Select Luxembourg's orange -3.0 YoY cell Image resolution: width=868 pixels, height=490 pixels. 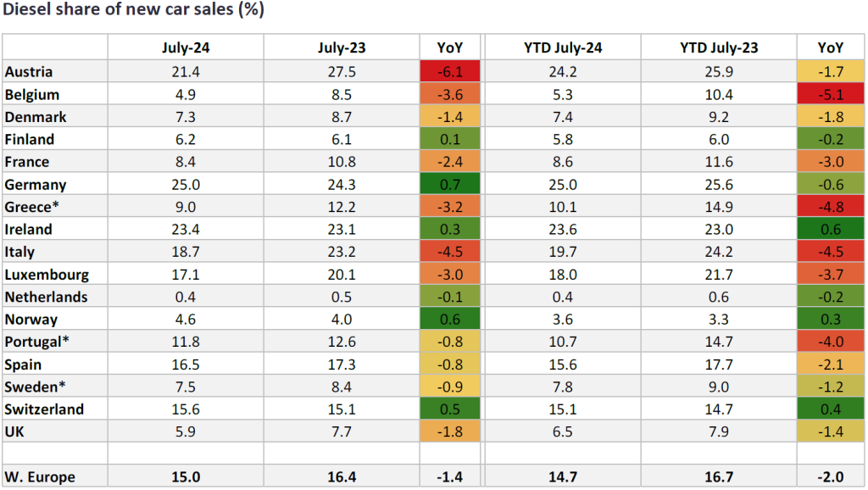tap(449, 275)
